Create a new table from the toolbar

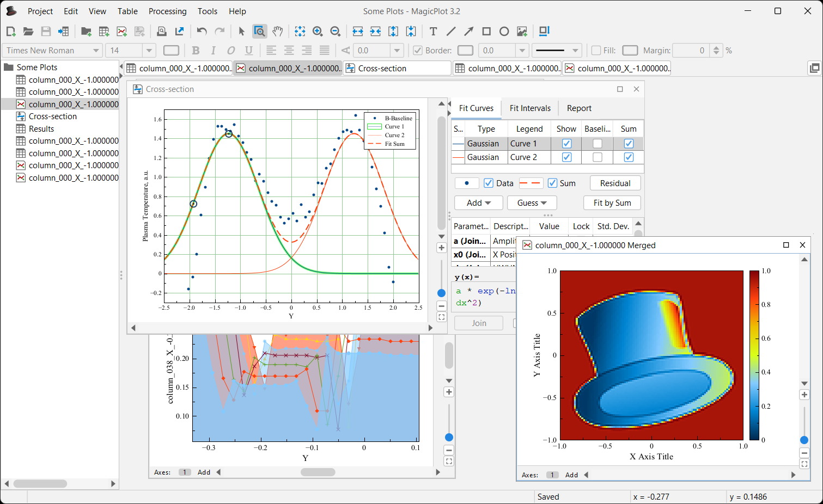(x=104, y=32)
